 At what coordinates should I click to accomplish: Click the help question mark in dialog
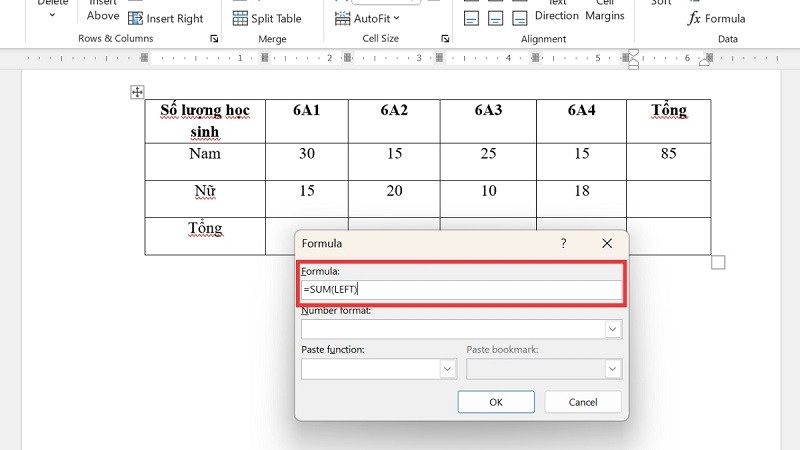[563, 243]
